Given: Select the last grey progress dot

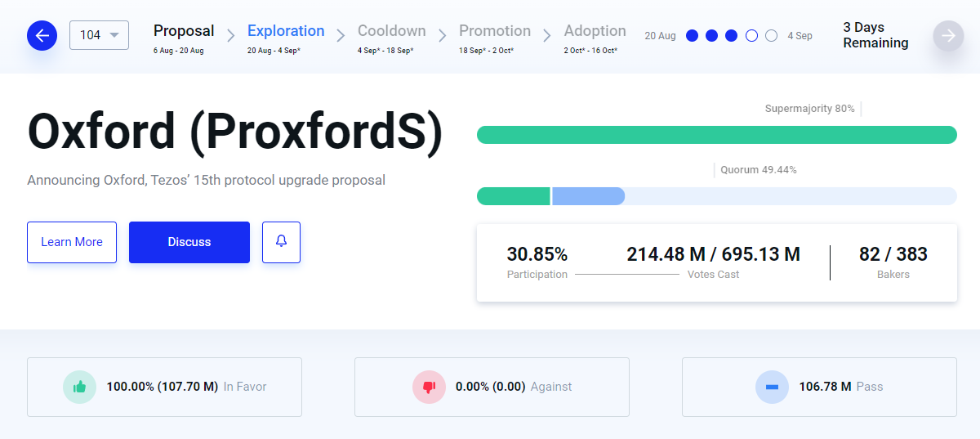Looking at the screenshot, I should tap(771, 36).
